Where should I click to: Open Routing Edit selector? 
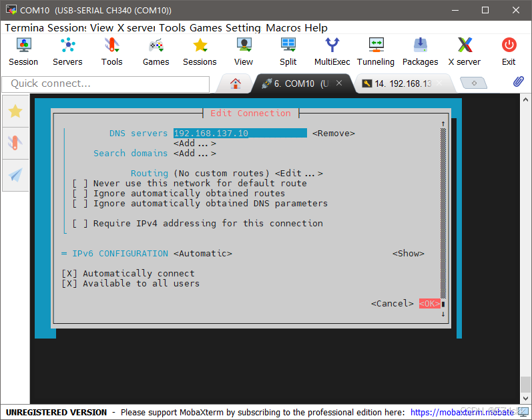(298, 173)
